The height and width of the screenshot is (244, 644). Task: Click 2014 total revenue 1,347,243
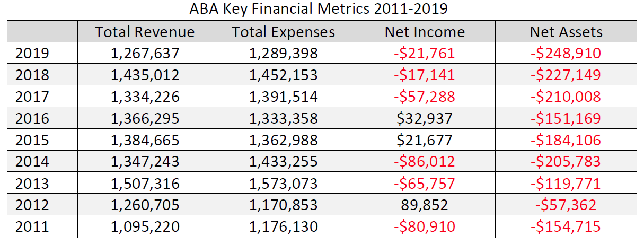pos(145,162)
